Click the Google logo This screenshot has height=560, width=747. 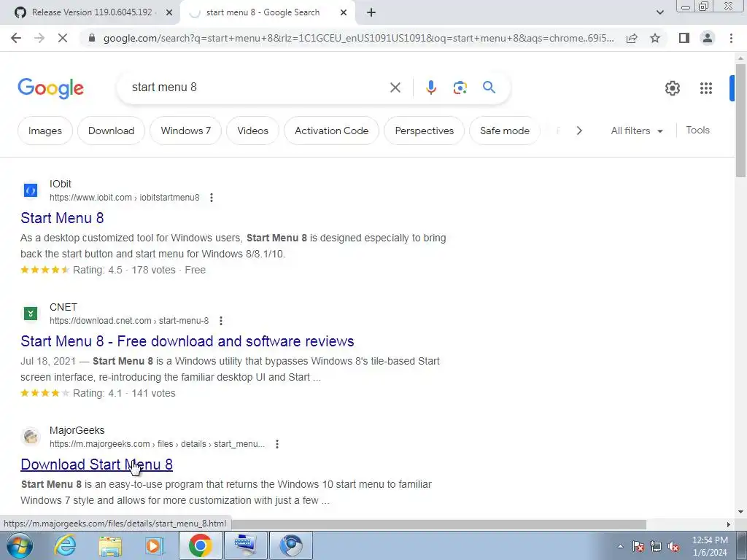pyautogui.click(x=50, y=88)
